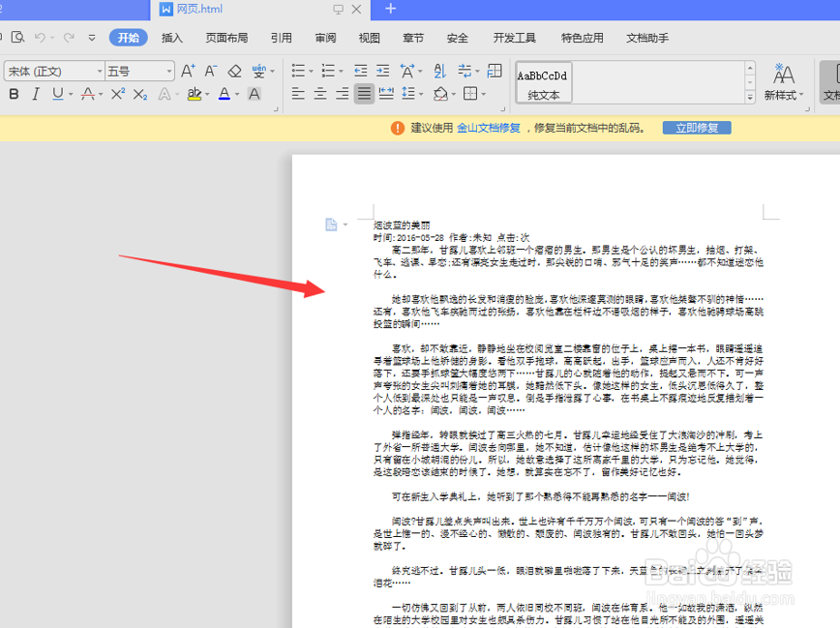Viewport: 840px width, 628px height.
Task: Toggle subscript formatting
Action: point(140,94)
